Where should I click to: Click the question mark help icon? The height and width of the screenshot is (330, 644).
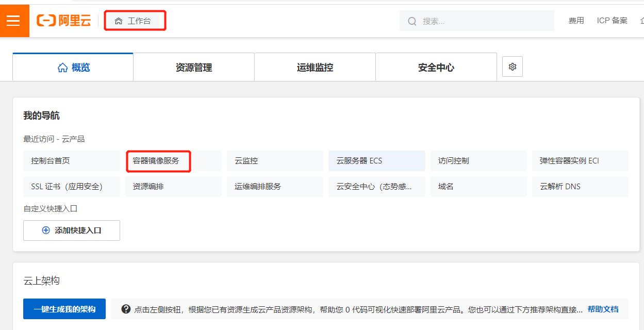(126, 309)
